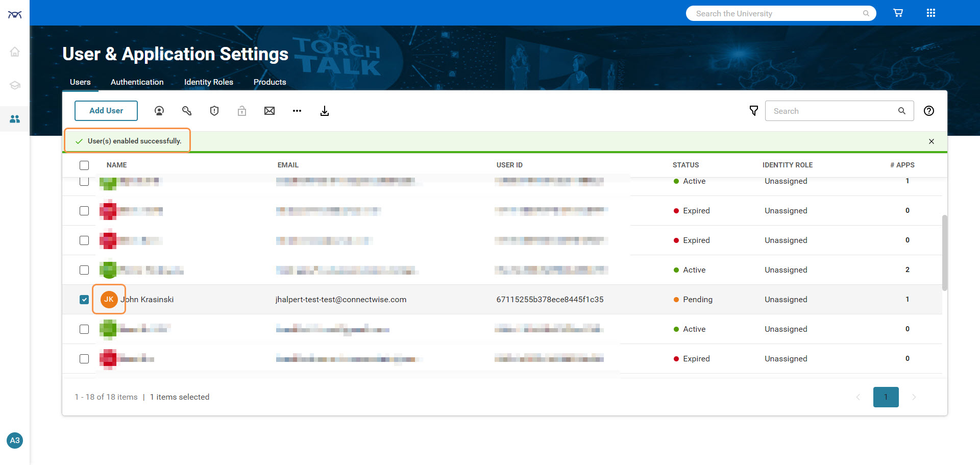This screenshot has width=980, height=465.
Task: Check the checkbox on last Expired row
Action: coord(84,359)
